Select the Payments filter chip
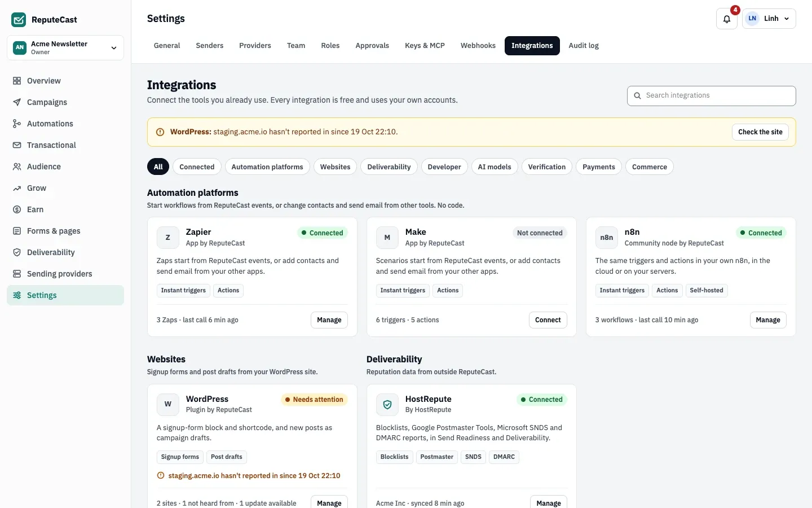This screenshot has width=812, height=508. click(599, 167)
